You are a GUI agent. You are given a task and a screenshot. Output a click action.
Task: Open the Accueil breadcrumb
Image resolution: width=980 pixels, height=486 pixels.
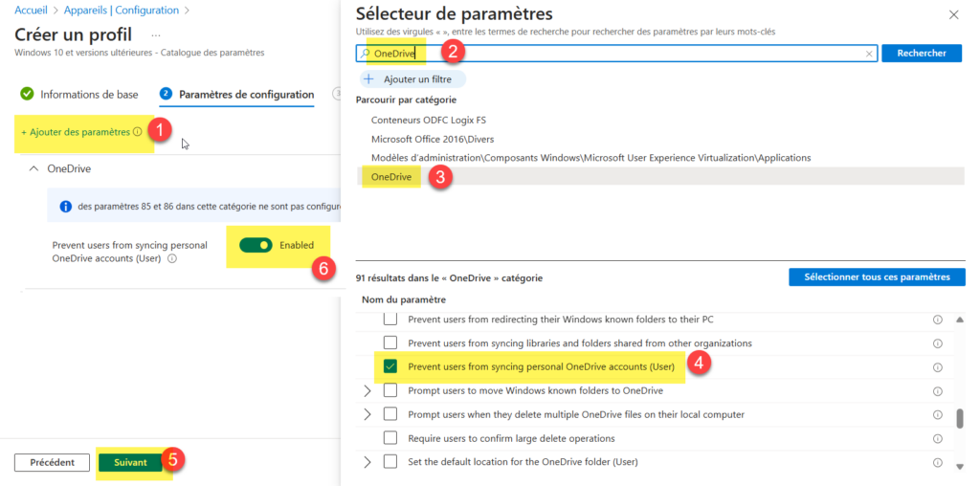tap(32, 11)
